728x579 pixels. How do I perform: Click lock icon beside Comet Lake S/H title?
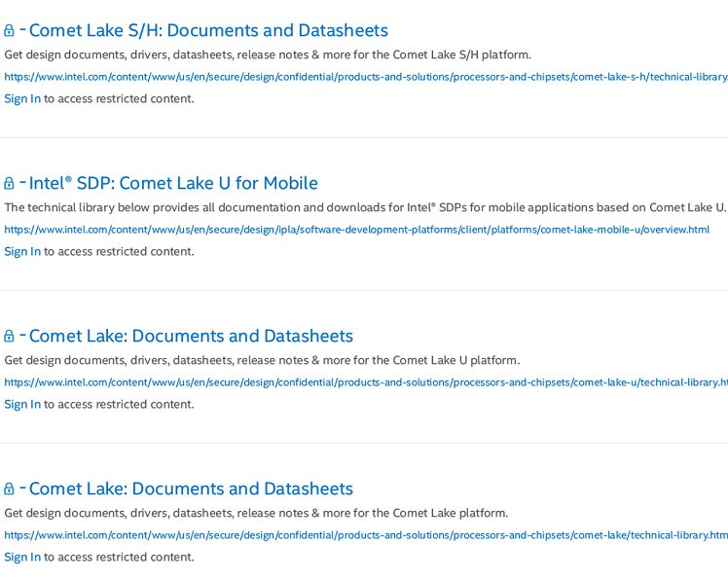(x=9, y=30)
